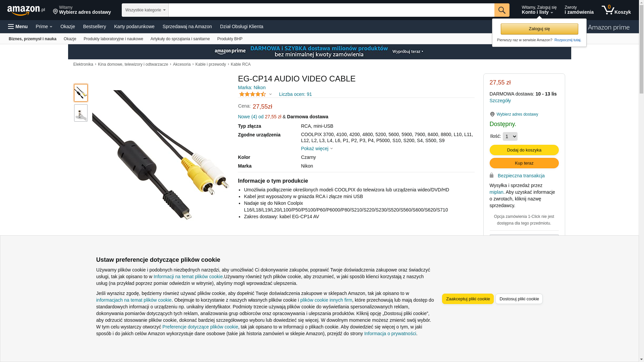This screenshot has height=362, width=644.
Task: Click the star rating icons
Action: 253,94
